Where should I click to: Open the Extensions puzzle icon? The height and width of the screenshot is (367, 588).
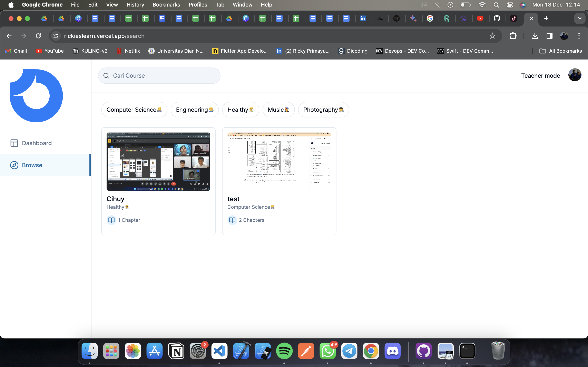(x=513, y=36)
